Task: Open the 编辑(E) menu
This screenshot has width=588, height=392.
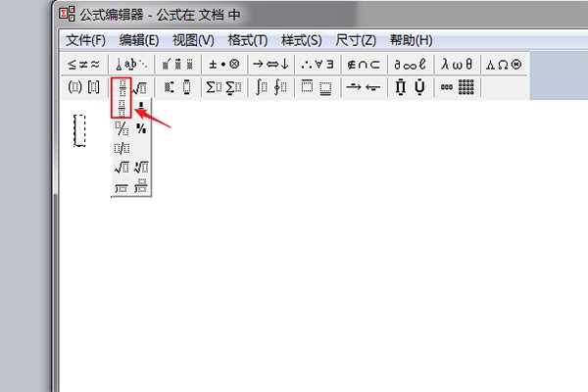Action: click(x=139, y=40)
